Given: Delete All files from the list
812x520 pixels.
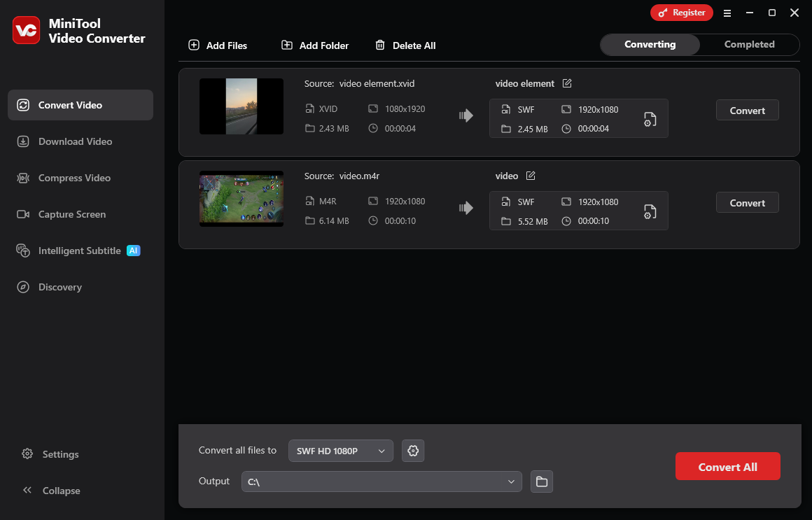Looking at the screenshot, I should [405, 45].
